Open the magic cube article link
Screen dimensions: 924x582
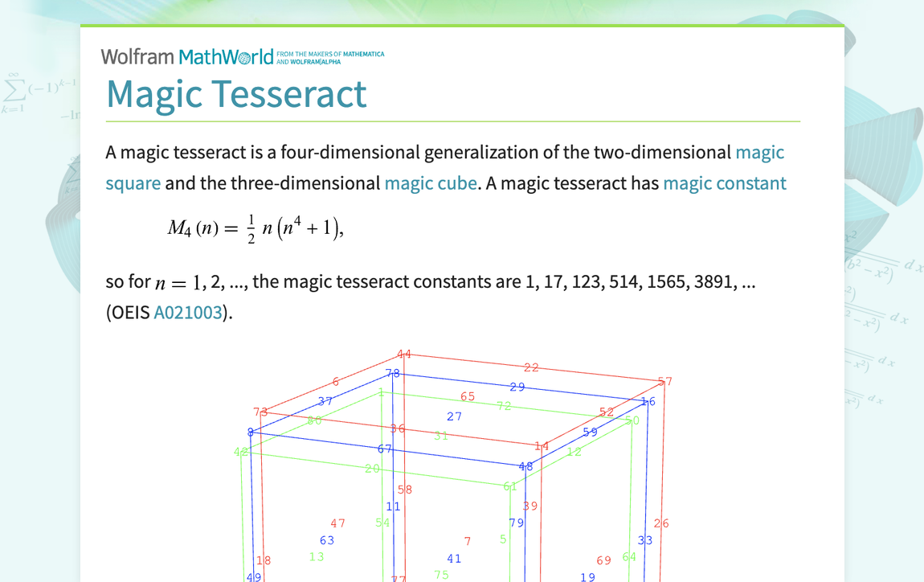430,183
